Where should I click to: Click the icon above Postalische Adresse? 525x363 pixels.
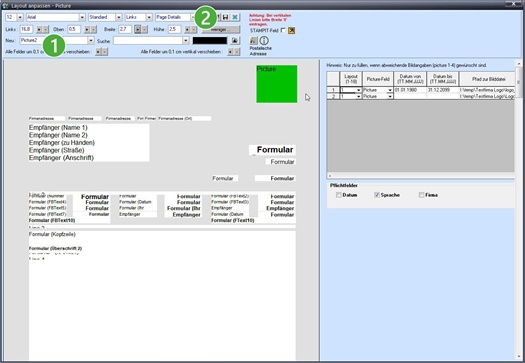point(253,41)
